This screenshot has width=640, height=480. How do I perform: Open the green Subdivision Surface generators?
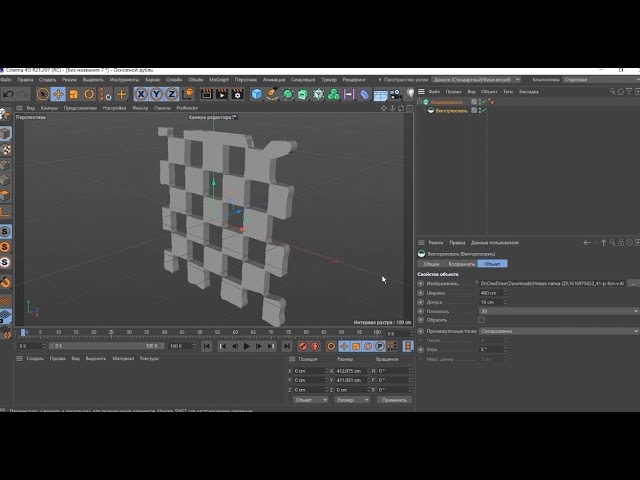pos(288,94)
